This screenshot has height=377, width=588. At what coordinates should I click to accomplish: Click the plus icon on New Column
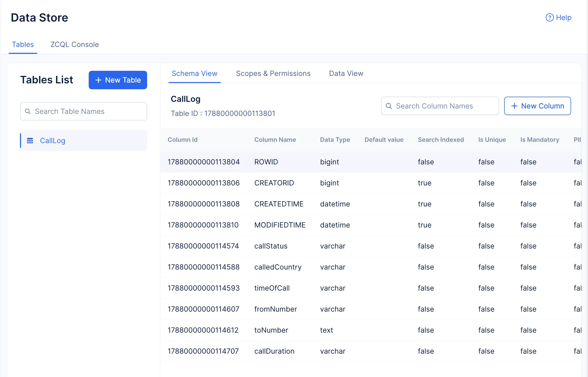tap(514, 106)
